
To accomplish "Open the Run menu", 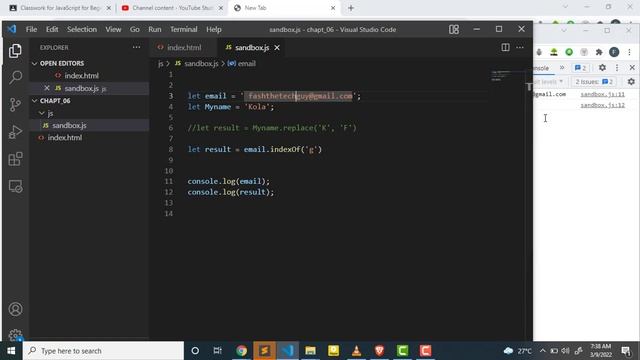I will (x=155, y=29).
